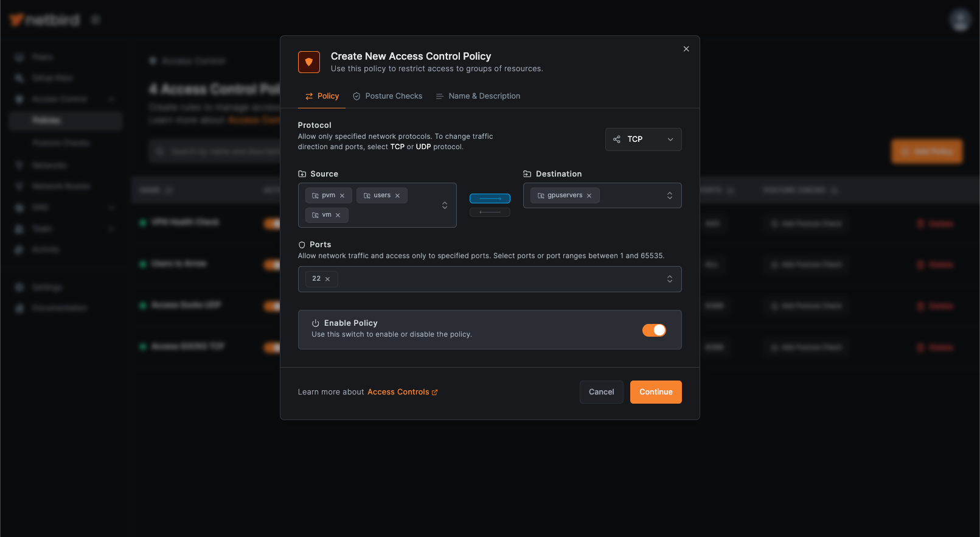Toggle the Enable Policy switch
Screen dimensions: 980x537
(x=654, y=330)
